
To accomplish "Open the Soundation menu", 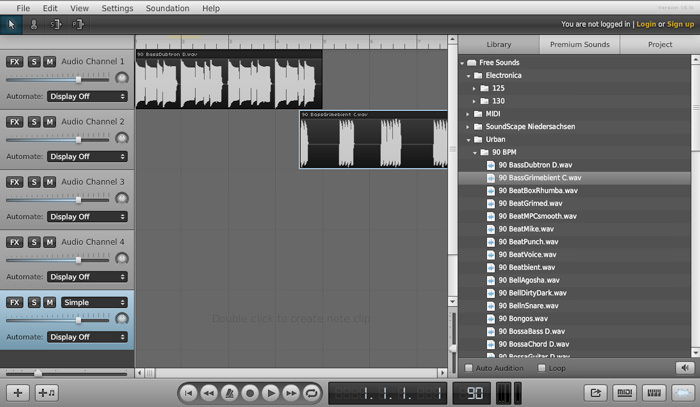I will (x=167, y=8).
